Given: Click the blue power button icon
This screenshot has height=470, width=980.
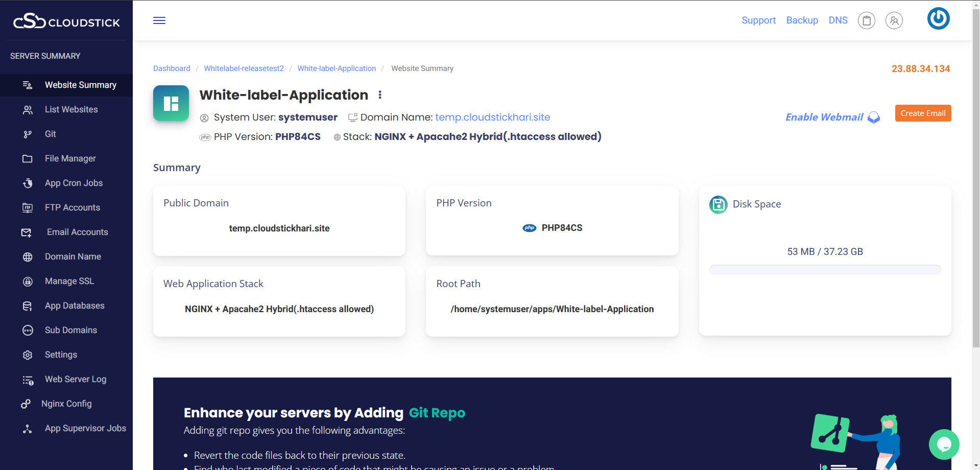Looking at the screenshot, I should point(938,19).
